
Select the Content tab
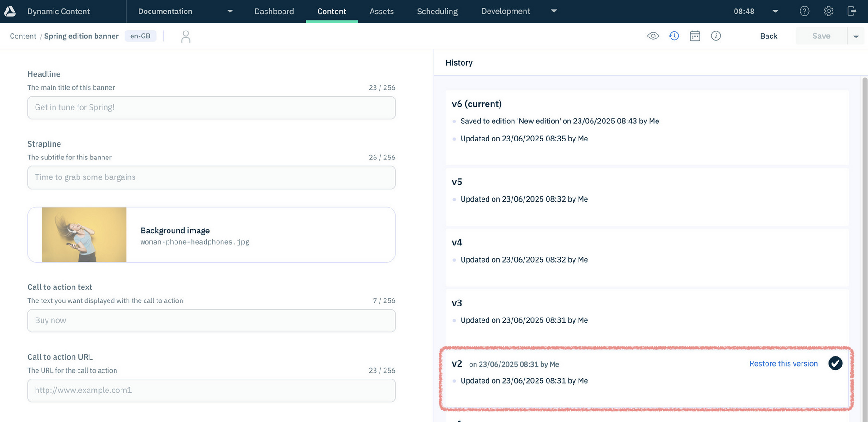point(332,11)
